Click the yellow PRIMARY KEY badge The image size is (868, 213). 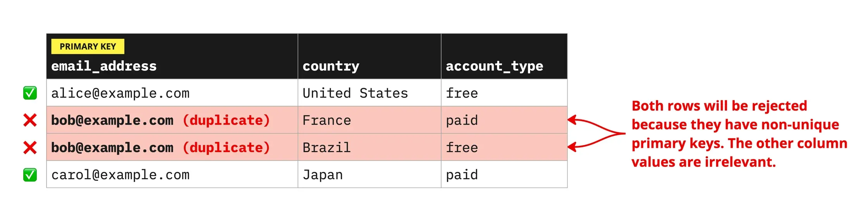88,47
